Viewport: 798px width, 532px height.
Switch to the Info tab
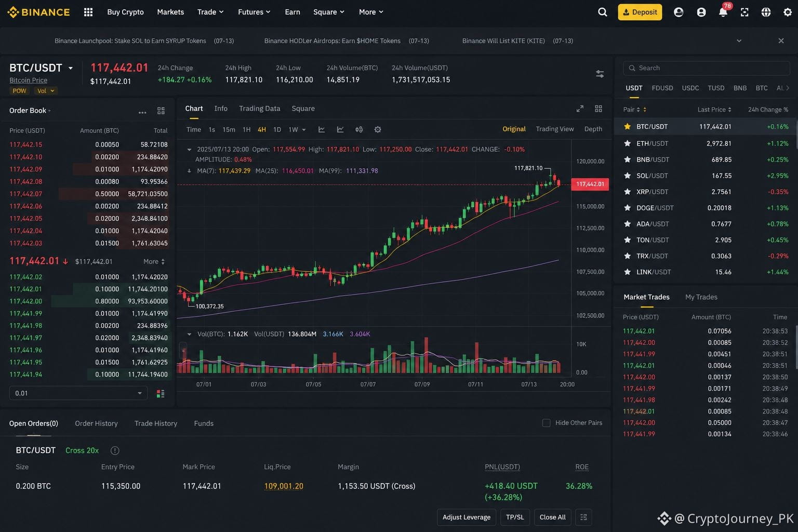(221, 109)
